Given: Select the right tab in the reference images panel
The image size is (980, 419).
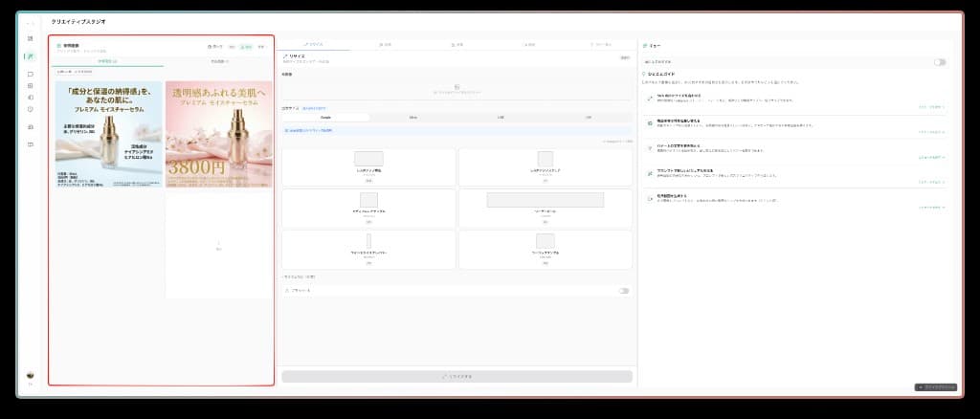Looking at the screenshot, I should tap(218, 62).
